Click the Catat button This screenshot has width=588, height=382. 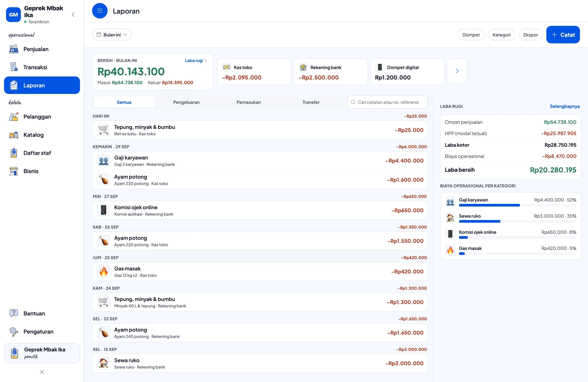coord(563,35)
